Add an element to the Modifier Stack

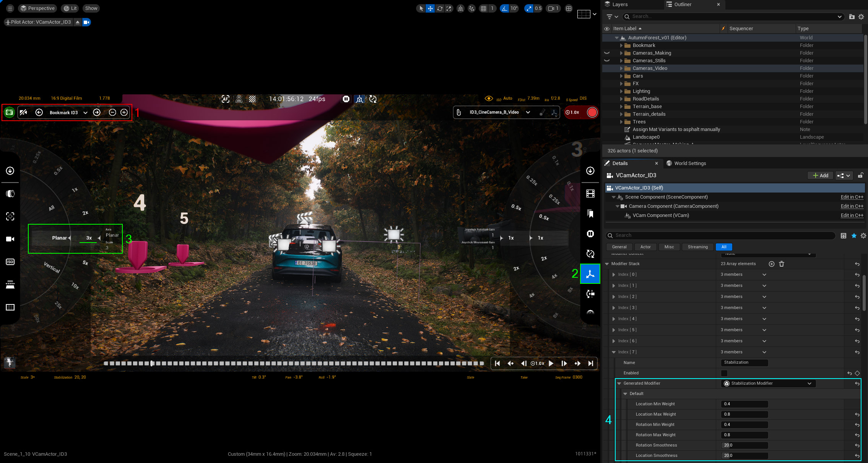coord(771,264)
